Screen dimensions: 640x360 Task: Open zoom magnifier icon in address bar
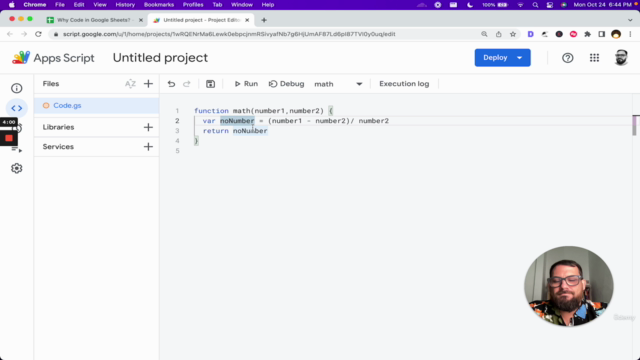(x=484, y=34)
